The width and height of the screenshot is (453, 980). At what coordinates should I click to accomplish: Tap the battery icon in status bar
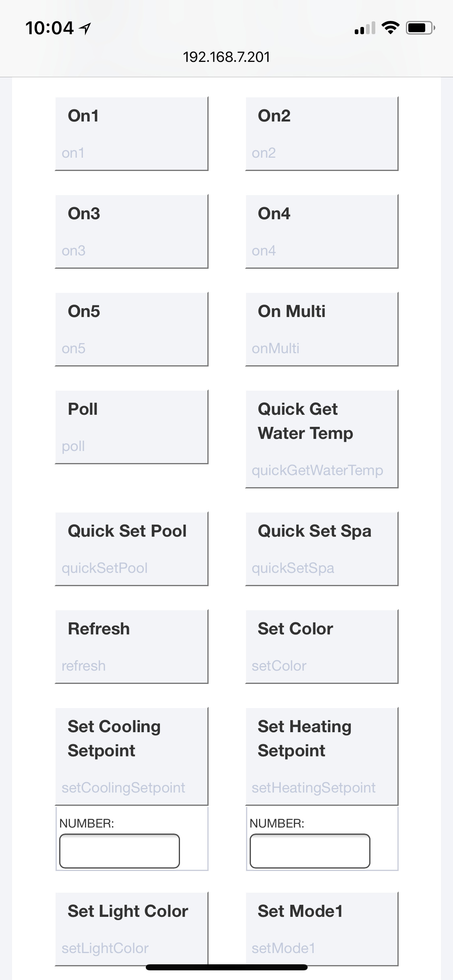pyautogui.click(x=420, y=28)
